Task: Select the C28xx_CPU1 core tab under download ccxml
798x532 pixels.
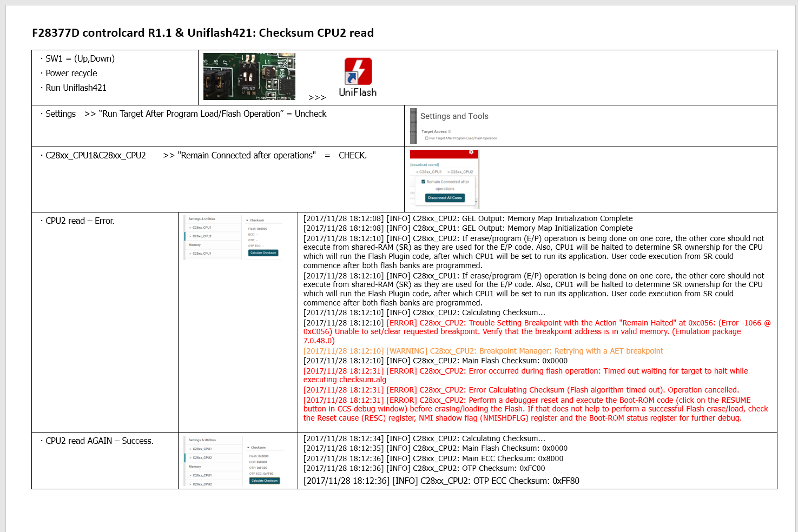Action: [428, 172]
